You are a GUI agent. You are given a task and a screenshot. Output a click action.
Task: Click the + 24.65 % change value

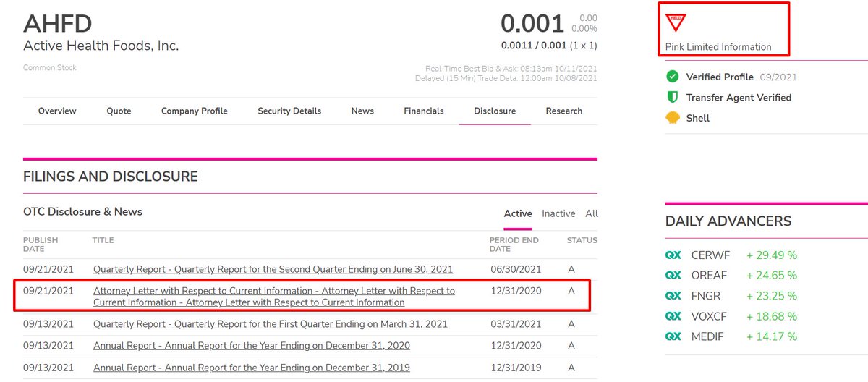pyautogui.click(x=772, y=276)
